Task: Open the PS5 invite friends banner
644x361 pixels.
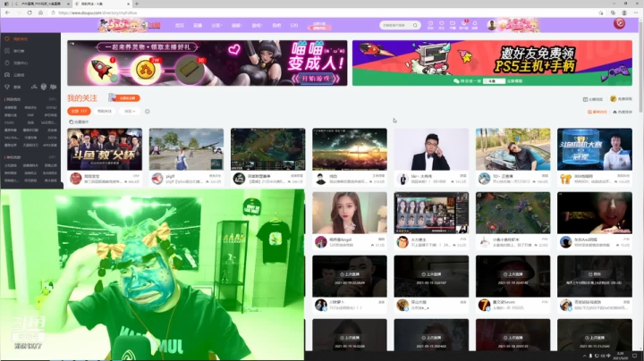Action: coord(492,63)
